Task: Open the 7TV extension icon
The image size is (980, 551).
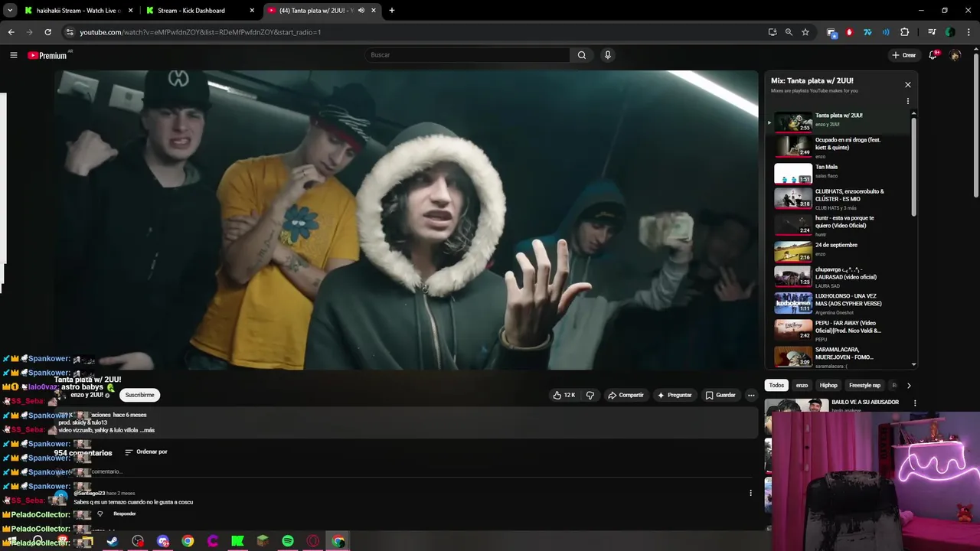Action: [x=867, y=32]
